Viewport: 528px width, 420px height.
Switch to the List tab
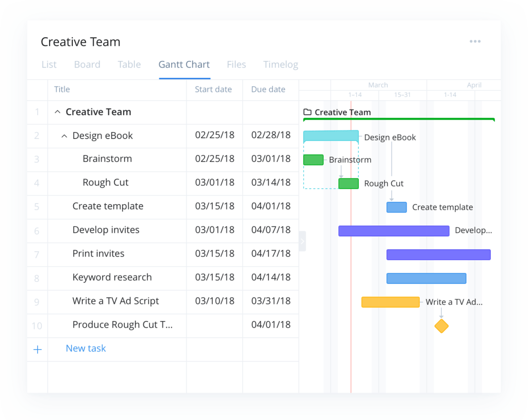point(49,64)
